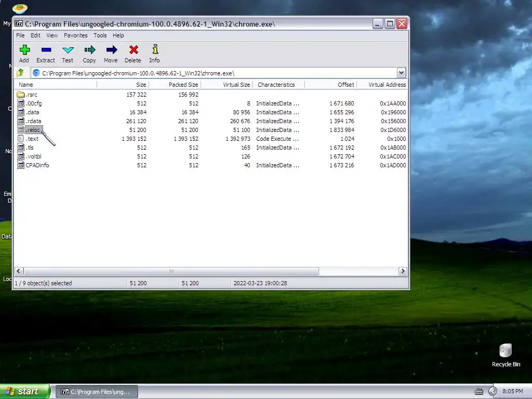The height and width of the screenshot is (399, 532).
Task: Click virtual address 0x1000
Action: click(396, 139)
